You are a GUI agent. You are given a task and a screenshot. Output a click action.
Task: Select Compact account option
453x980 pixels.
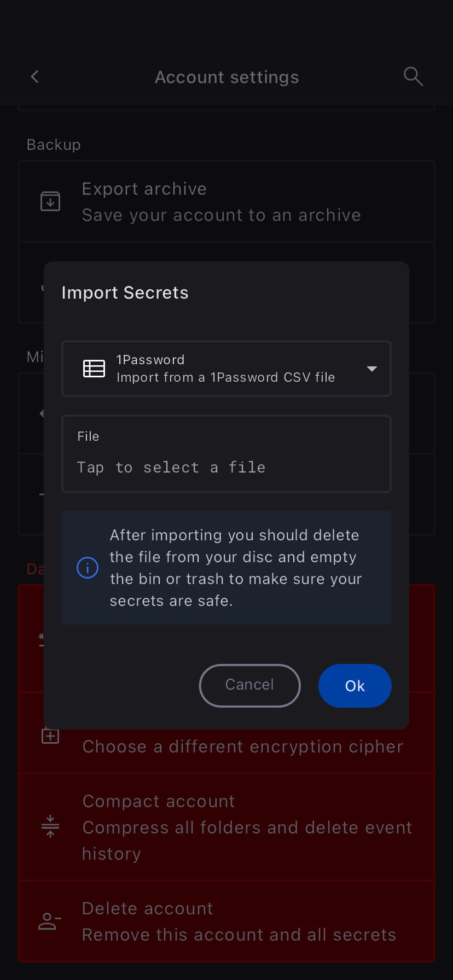point(246,827)
